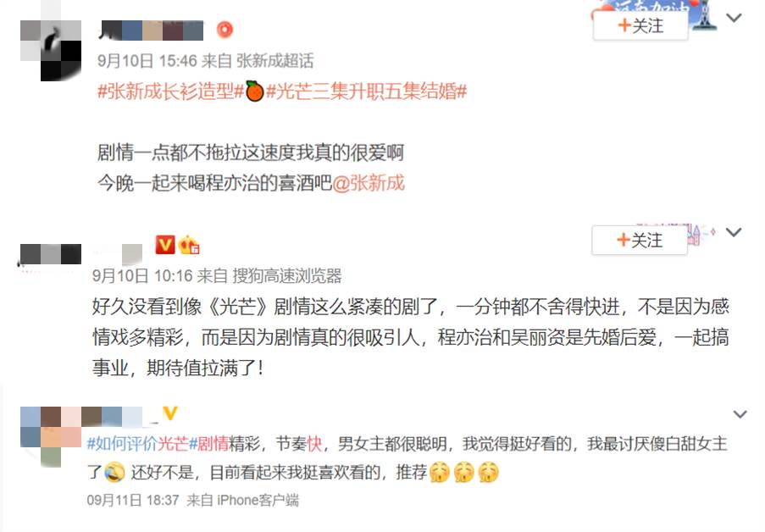Screen dimensions: 765x532
Task: Open the first post author's avatar
Action: coord(51,51)
